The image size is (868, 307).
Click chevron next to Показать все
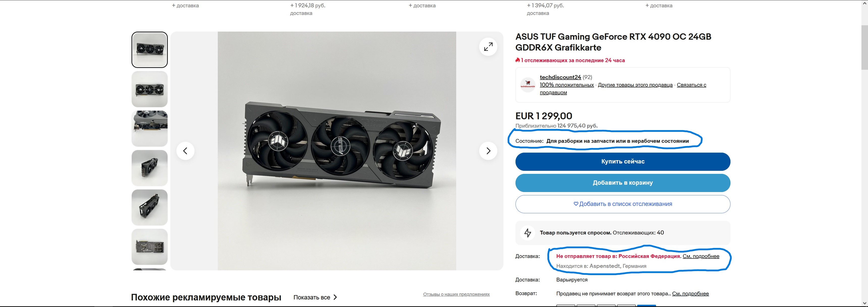pos(335,297)
